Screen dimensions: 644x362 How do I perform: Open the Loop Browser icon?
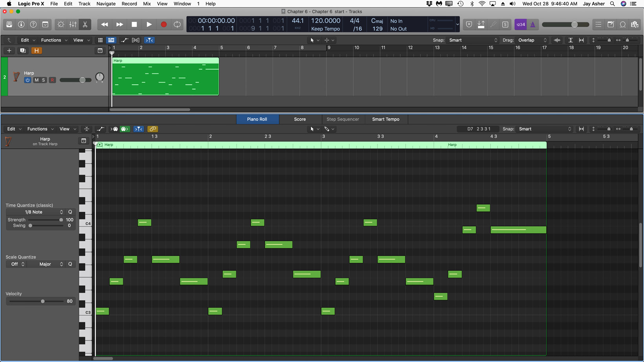(x=623, y=24)
